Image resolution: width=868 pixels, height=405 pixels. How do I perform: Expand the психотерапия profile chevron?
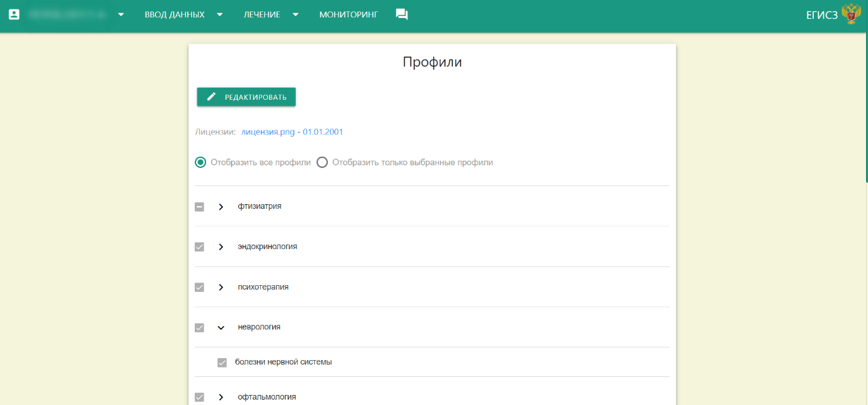click(x=221, y=287)
